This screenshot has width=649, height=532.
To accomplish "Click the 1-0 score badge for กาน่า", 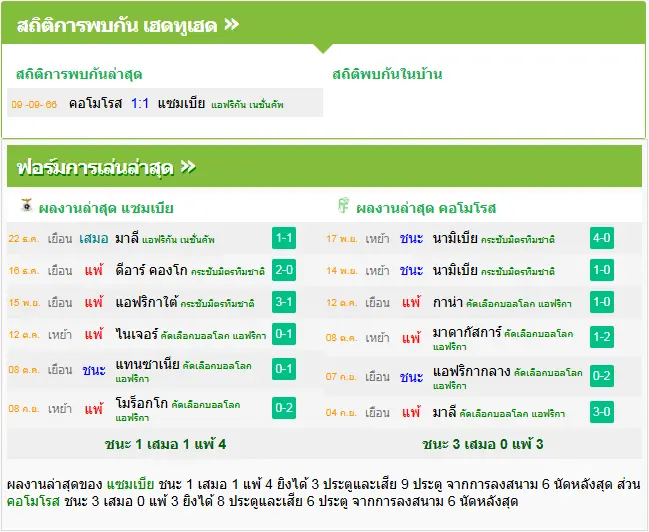I will (x=602, y=302).
